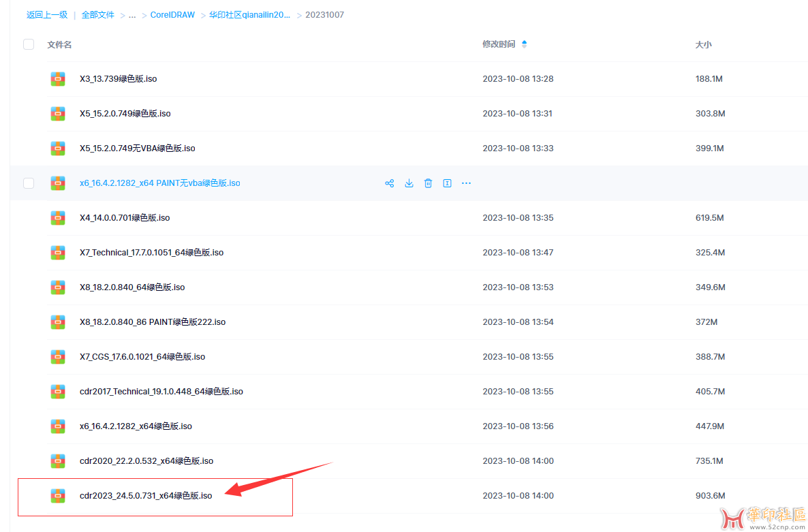Open file X7_Technical_17.7.0.1051_64绿色版.iso
808x532 pixels.
click(151, 253)
